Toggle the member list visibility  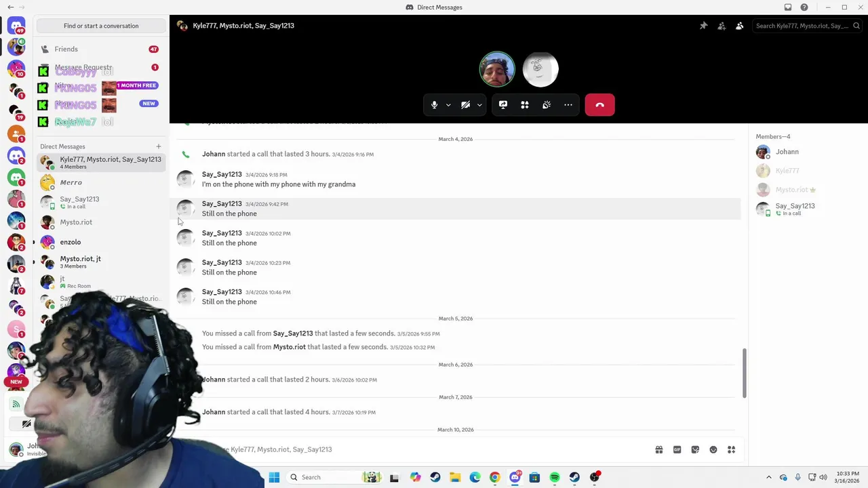pyautogui.click(x=740, y=26)
